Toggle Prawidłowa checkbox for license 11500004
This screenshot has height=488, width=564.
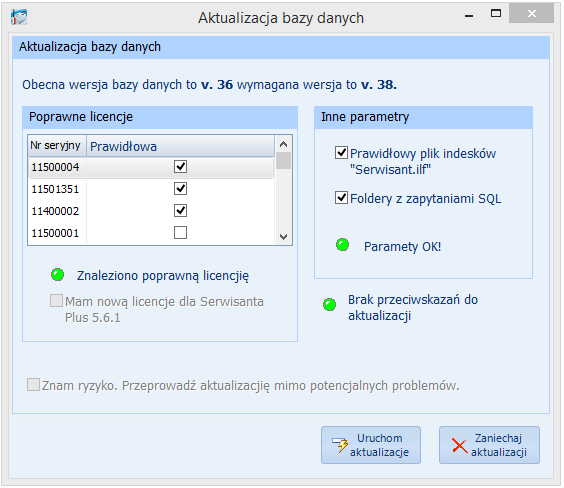point(180,167)
